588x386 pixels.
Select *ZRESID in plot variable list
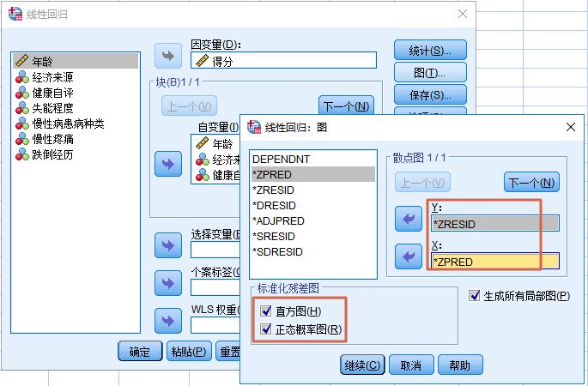312,190
